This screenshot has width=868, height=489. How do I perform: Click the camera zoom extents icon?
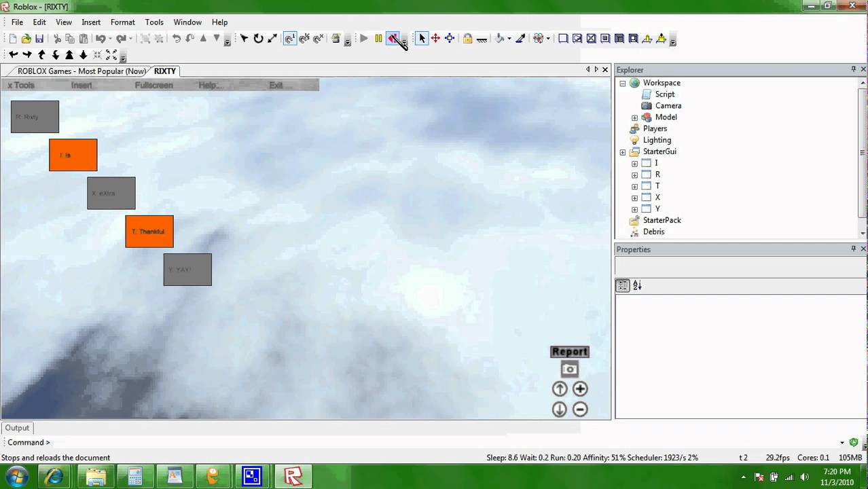tap(111, 55)
